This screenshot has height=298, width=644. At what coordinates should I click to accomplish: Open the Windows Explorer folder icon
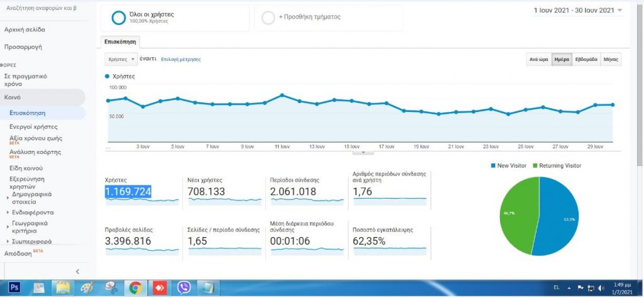click(x=63, y=288)
